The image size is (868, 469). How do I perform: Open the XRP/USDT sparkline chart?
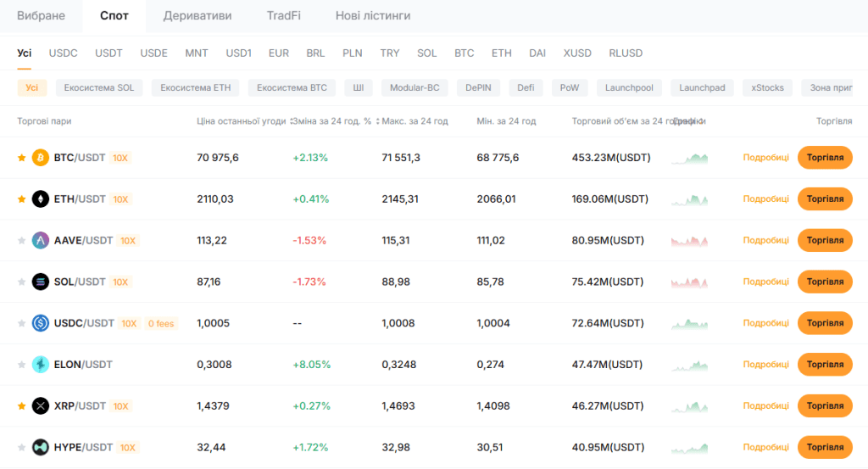click(689, 407)
